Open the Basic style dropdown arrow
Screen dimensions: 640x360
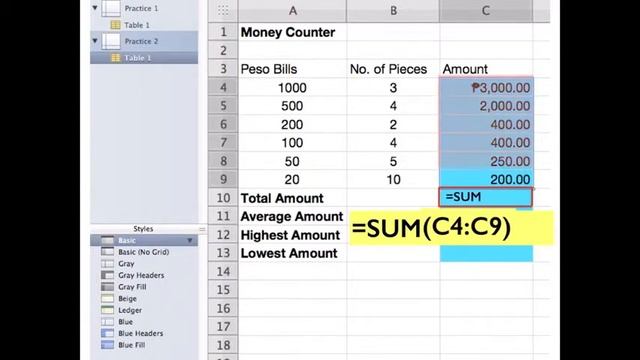click(x=190, y=240)
